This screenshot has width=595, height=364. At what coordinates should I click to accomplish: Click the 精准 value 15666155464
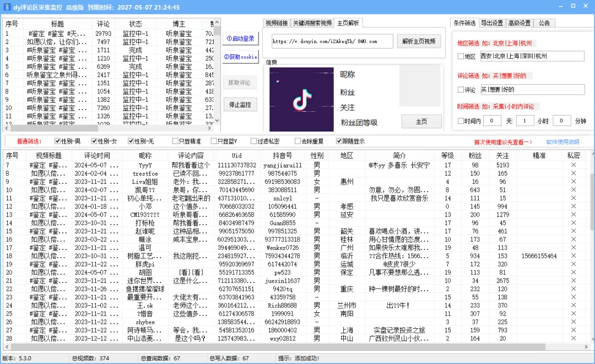click(539, 256)
